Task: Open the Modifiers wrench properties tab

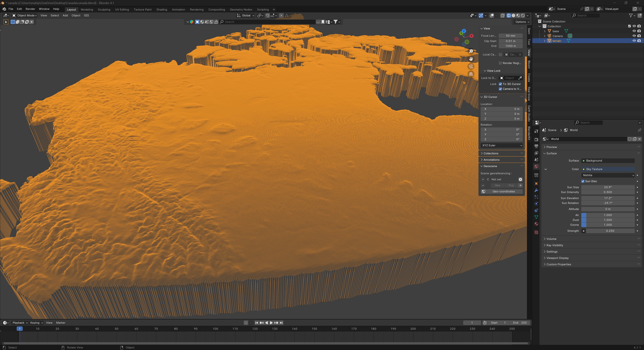Action: [536, 190]
